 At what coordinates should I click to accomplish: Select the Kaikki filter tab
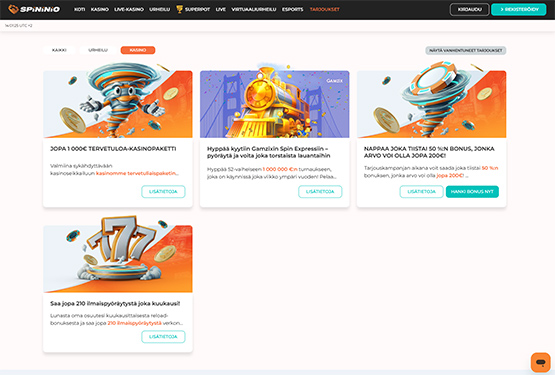click(x=59, y=50)
